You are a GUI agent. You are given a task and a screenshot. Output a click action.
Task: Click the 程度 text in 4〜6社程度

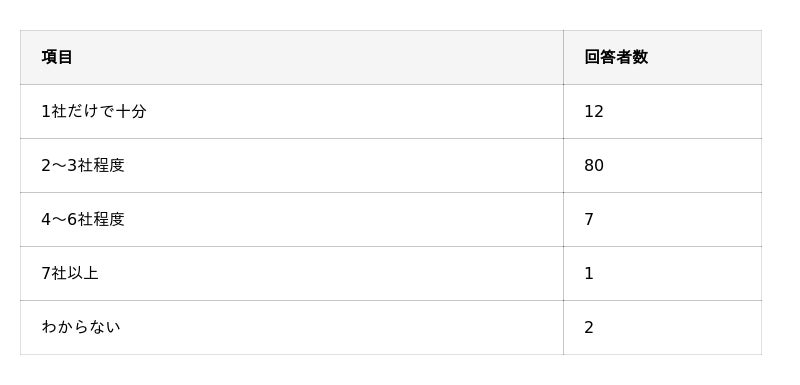pyautogui.click(x=109, y=219)
